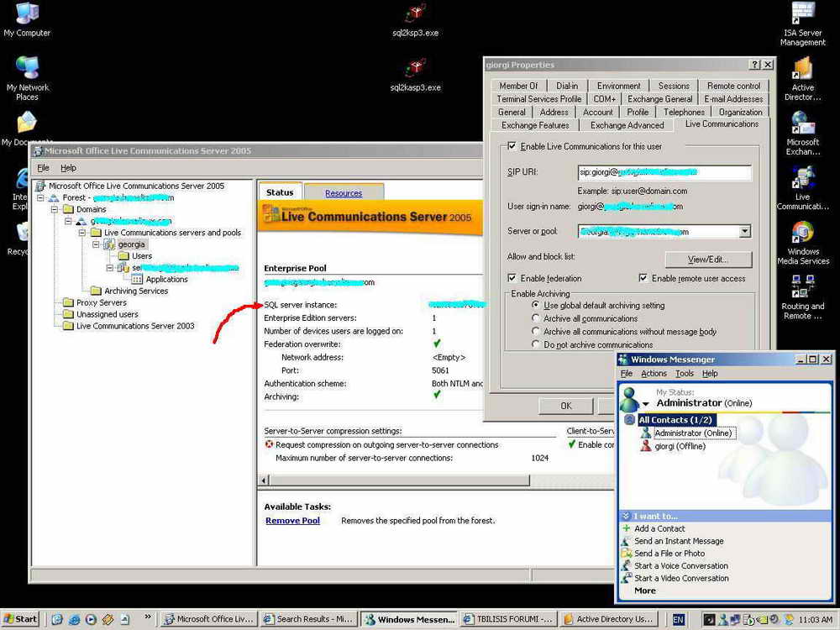Switch to Member Of tab
The width and height of the screenshot is (840, 630).
coord(518,86)
